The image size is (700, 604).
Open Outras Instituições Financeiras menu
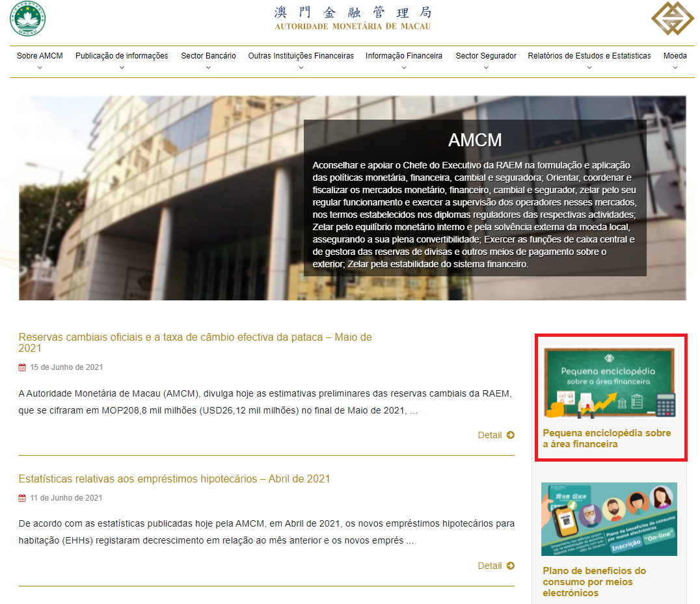(x=301, y=56)
